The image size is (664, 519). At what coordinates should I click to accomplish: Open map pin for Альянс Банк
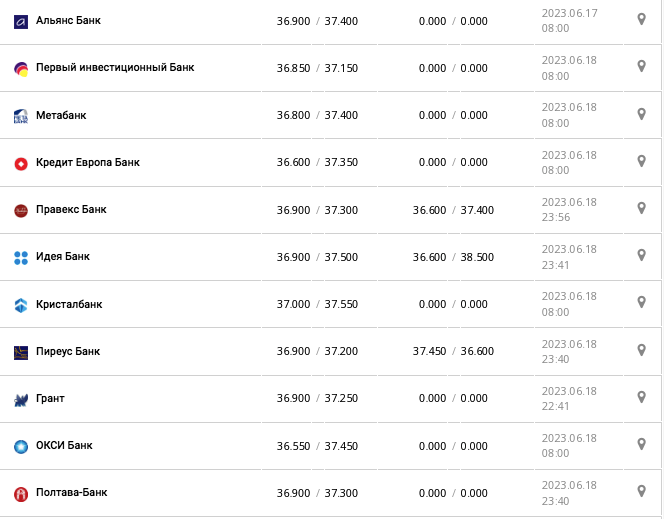[642, 19]
